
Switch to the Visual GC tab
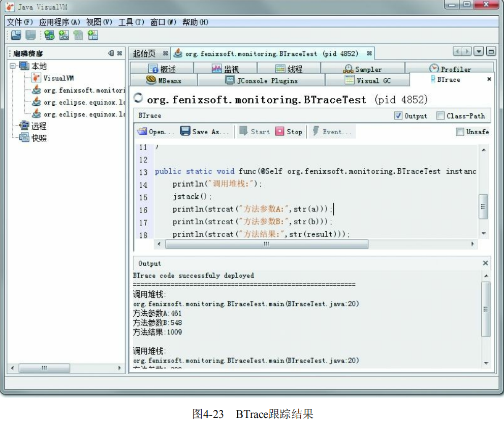[x=367, y=80]
